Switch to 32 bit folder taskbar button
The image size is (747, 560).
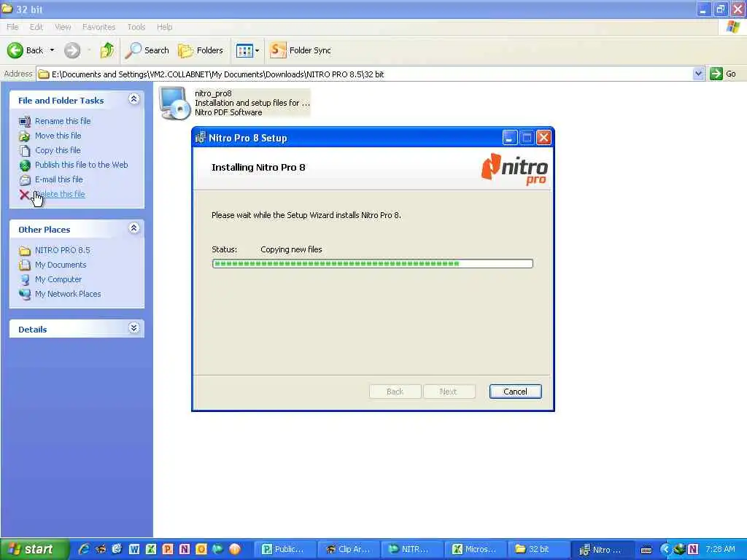pos(539,550)
